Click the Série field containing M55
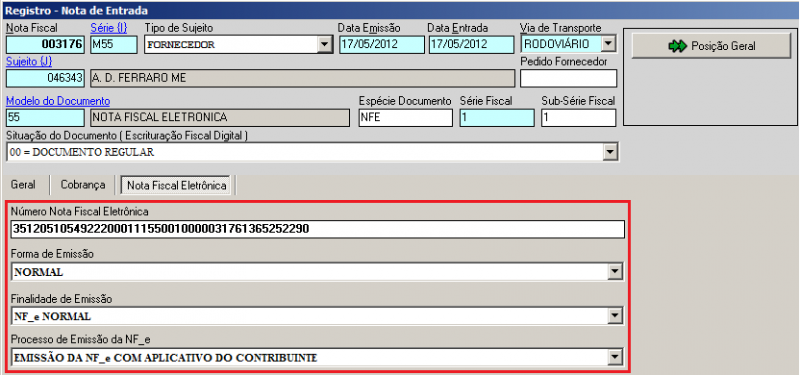 (114, 44)
